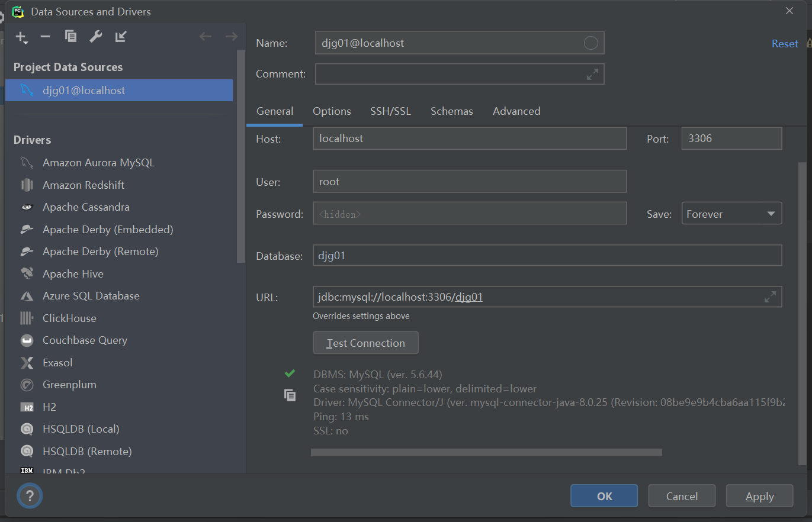812x522 pixels.
Task: Click the driver list vertical scrollbar
Action: (240, 156)
